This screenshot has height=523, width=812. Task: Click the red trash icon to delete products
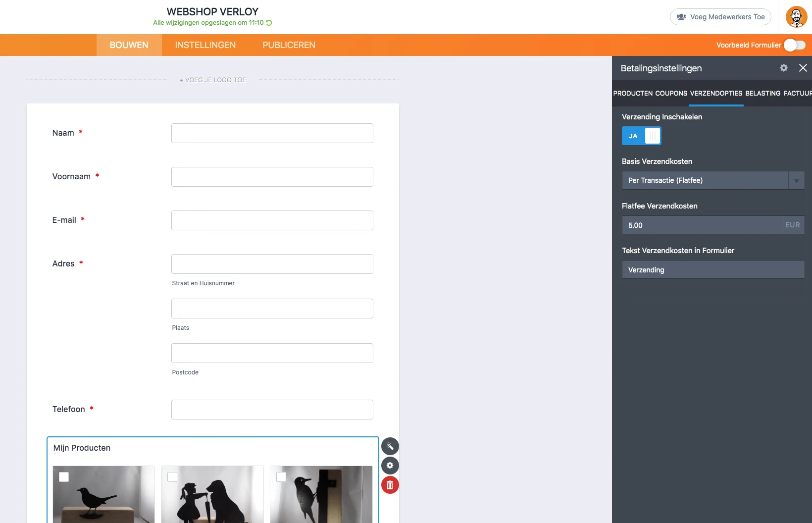[x=390, y=485]
